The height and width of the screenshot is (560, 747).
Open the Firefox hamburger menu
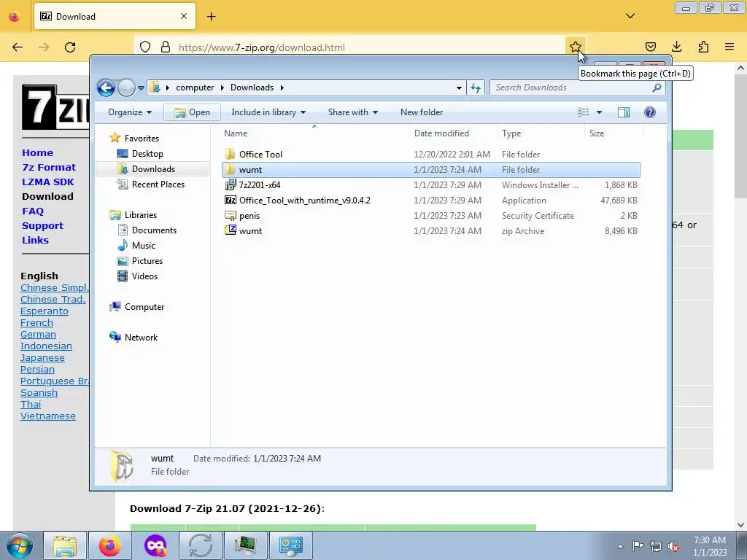click(729, 47)
